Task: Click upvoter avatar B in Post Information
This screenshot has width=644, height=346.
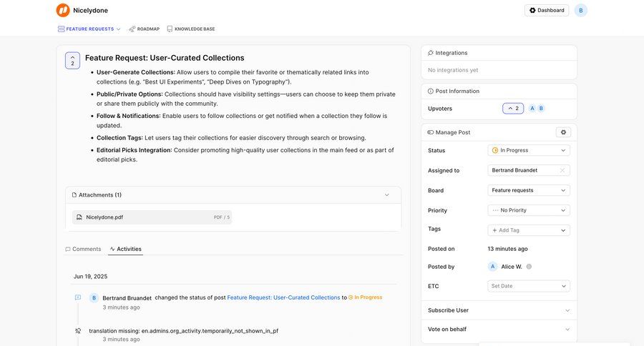Action: [542, 109]
